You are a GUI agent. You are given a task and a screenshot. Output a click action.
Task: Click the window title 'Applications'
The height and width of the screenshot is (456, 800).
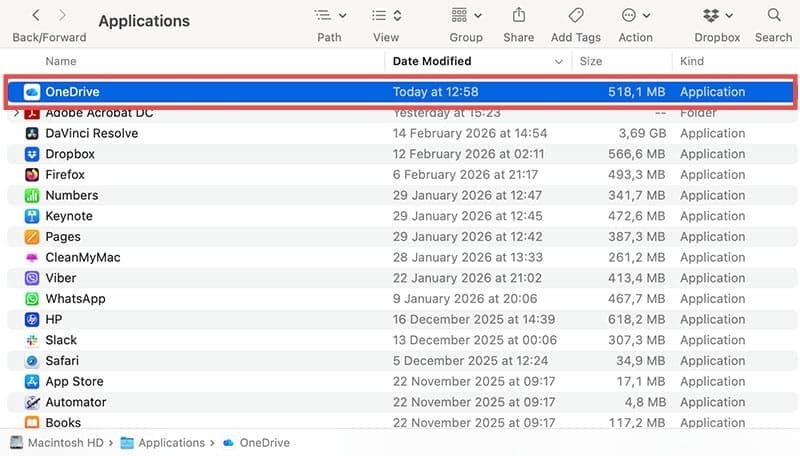click(x=144, y=21)
